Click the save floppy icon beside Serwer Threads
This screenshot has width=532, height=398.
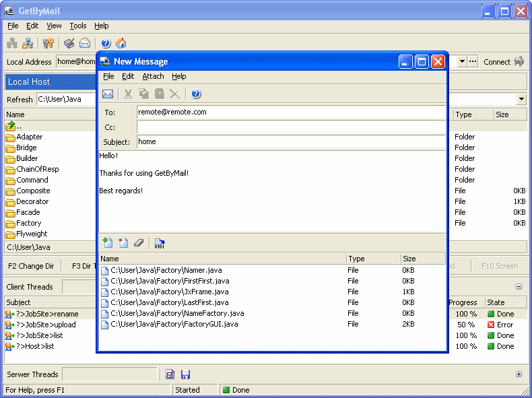185,374
